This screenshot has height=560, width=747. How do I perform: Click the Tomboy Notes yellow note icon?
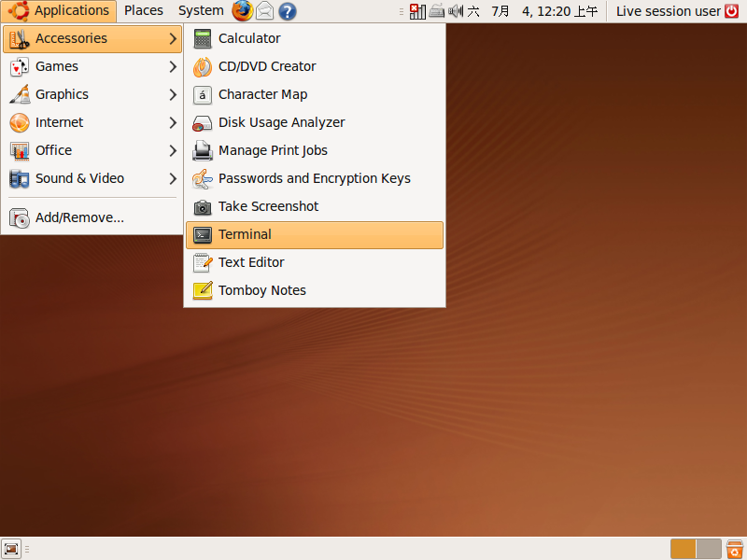203,290
